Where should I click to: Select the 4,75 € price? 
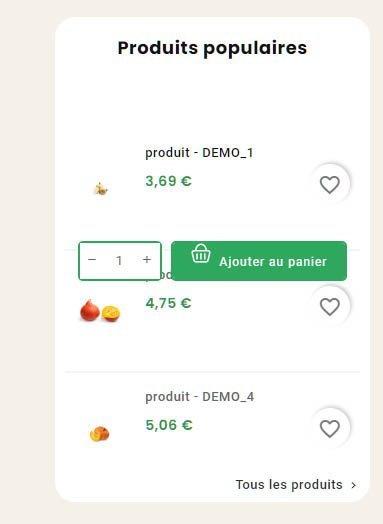tap(168, 303)
